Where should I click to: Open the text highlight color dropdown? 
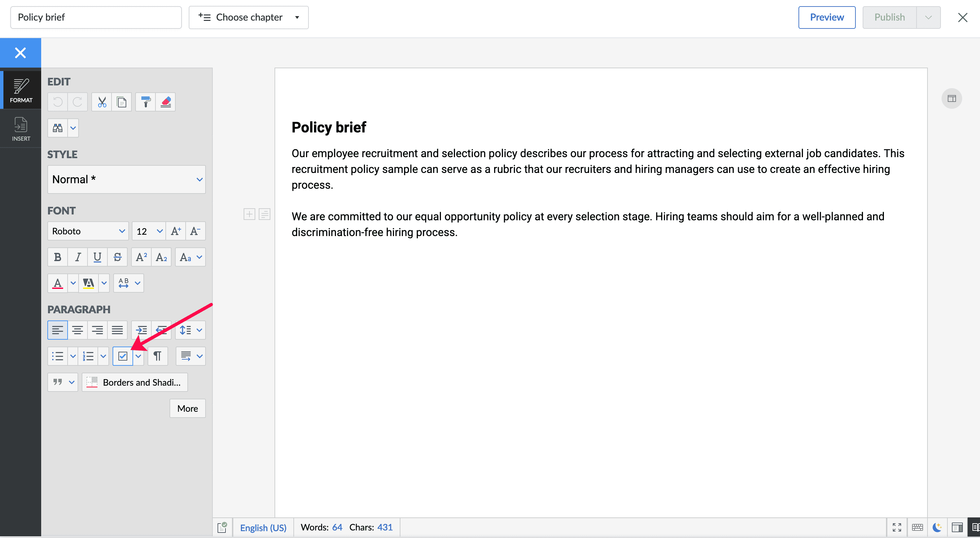click(x=104, y=283)
